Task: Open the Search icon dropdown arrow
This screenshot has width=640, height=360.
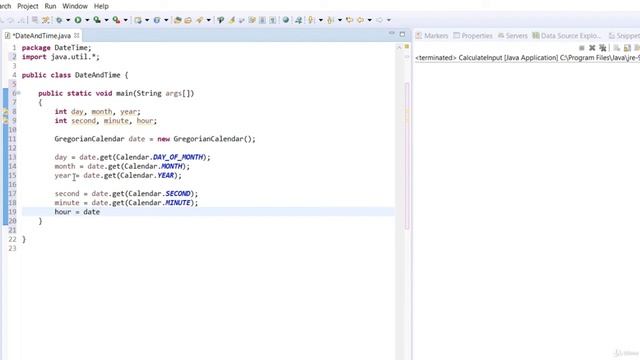Action: (209, 20)
